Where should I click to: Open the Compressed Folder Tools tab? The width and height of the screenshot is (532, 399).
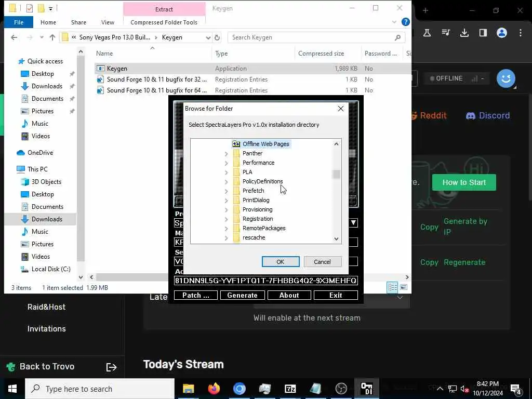164,22
